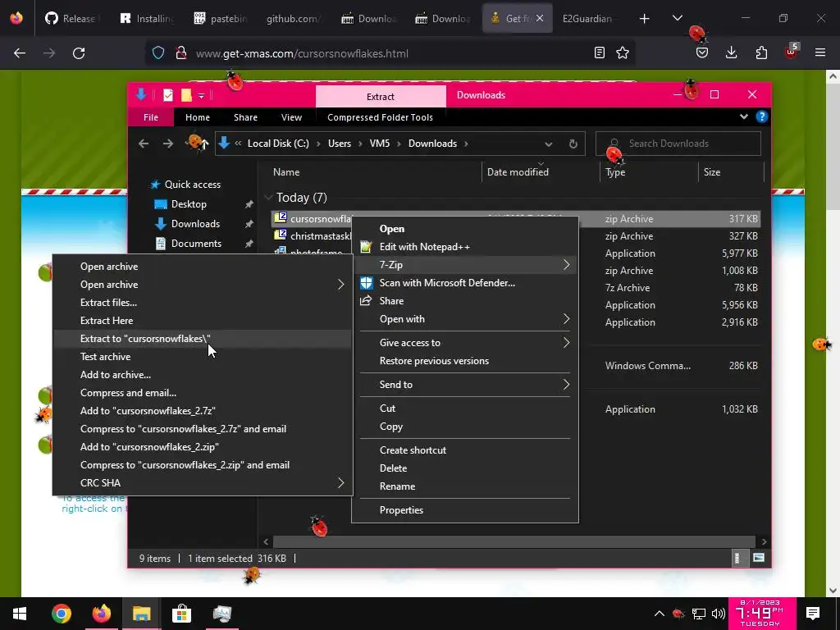Go back in Explorer navigation
840x630 pixels.
point(144,144)
